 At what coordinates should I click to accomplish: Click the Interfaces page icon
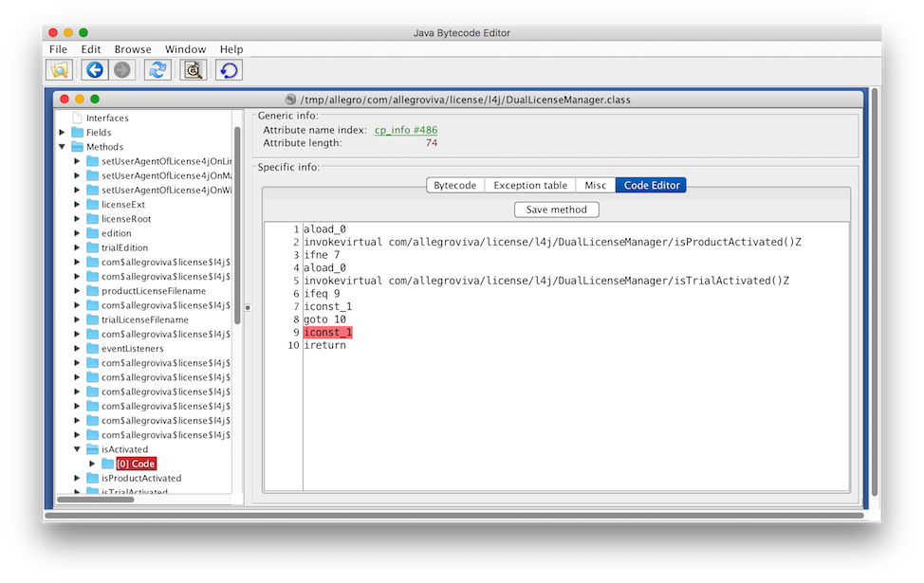(77, 118)
